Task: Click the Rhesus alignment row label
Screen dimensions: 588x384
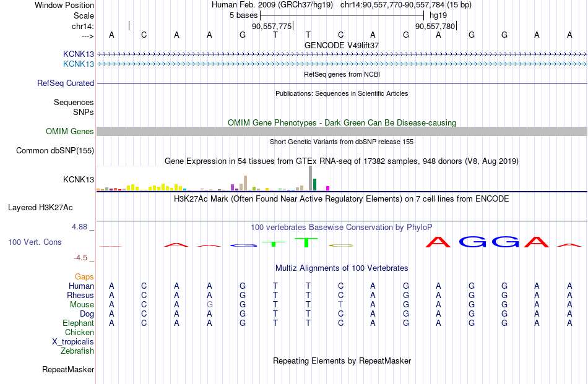Action: tap(80, 295)
